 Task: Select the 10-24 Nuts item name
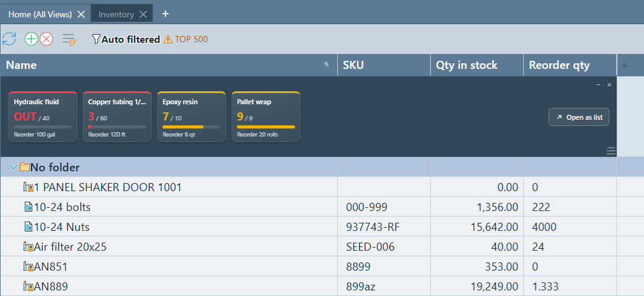[x=61, y=227]
